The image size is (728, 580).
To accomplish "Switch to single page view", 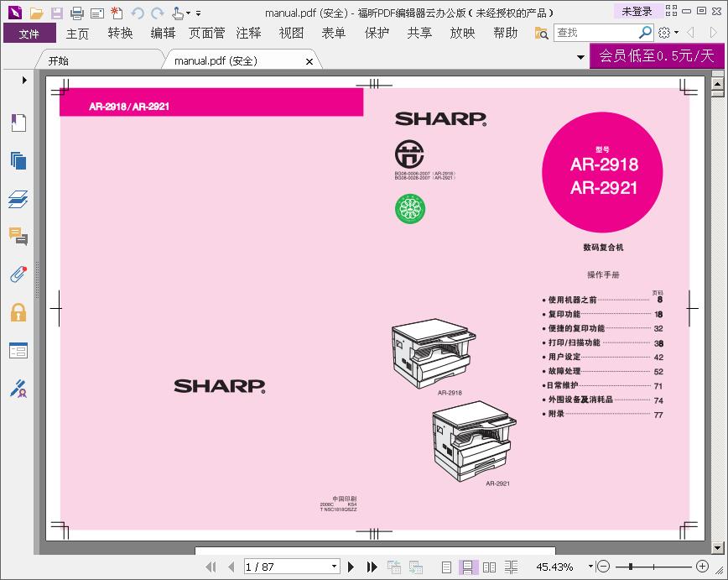I will point(447,567).
